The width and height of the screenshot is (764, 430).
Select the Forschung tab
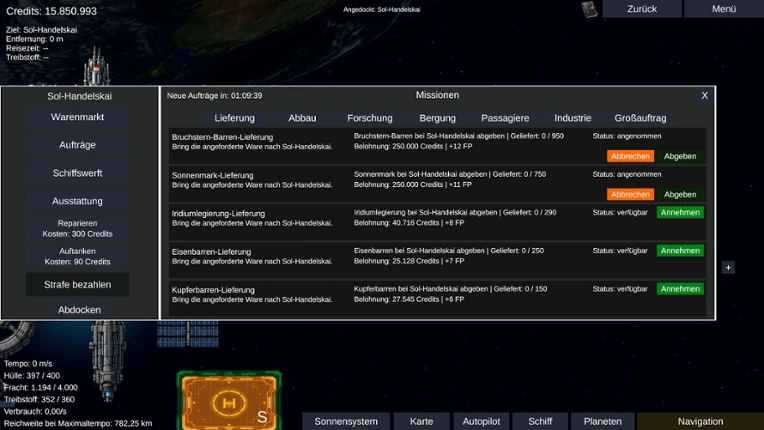pyautogui.click(x=370, y=118)
